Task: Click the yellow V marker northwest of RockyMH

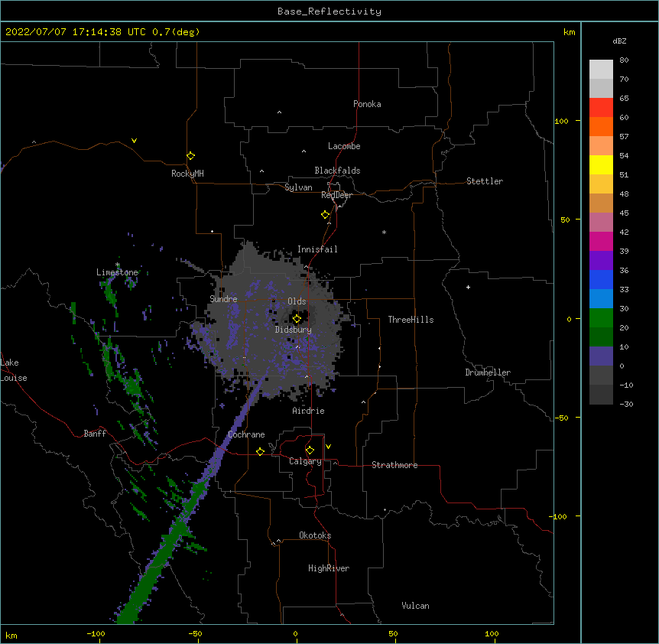Action: [134, 141]
